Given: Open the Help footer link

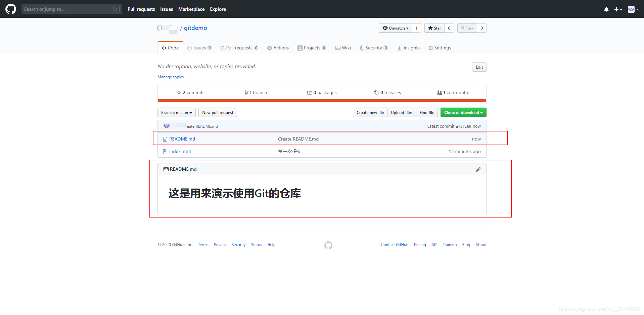Looking at the screenshot, I should tap(271, 245).
